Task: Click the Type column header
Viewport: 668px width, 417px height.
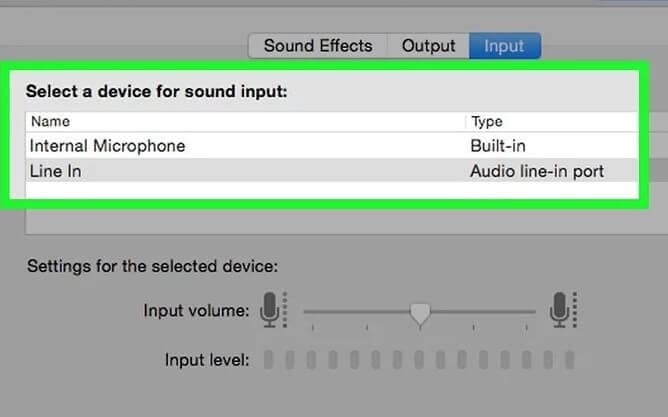Action: (487, 122)
